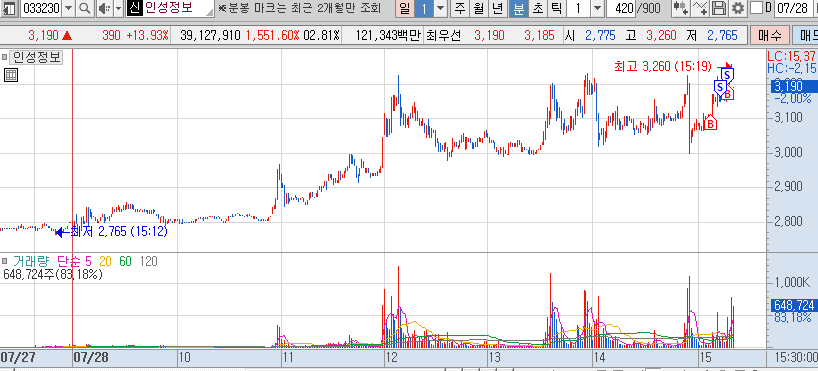Screen dimensions: 818x371
Task: Click the add candlestick chart icon
Action: pos(680,8)
